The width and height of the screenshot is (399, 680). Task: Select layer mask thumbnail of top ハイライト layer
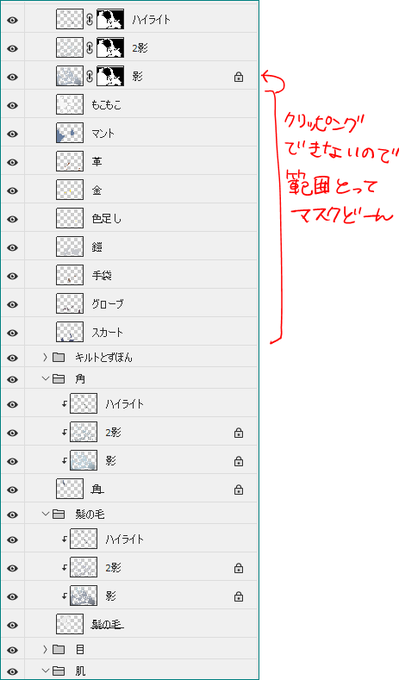(x=110, y=20)
